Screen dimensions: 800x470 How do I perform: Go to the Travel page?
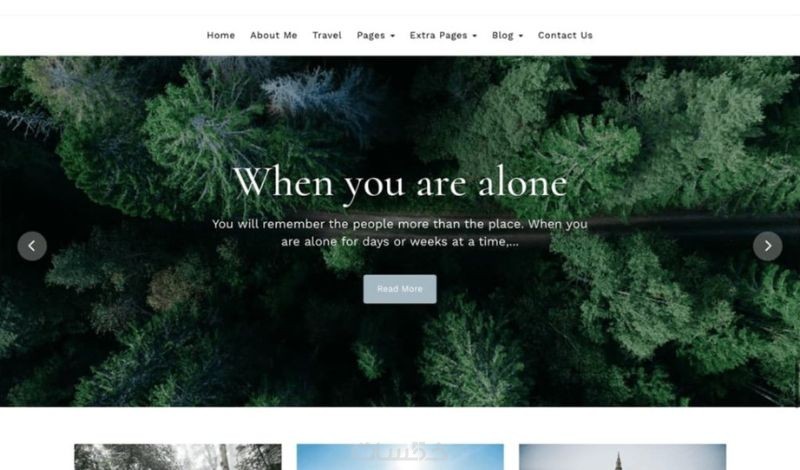pyautogui.click(x=327, y=35)
